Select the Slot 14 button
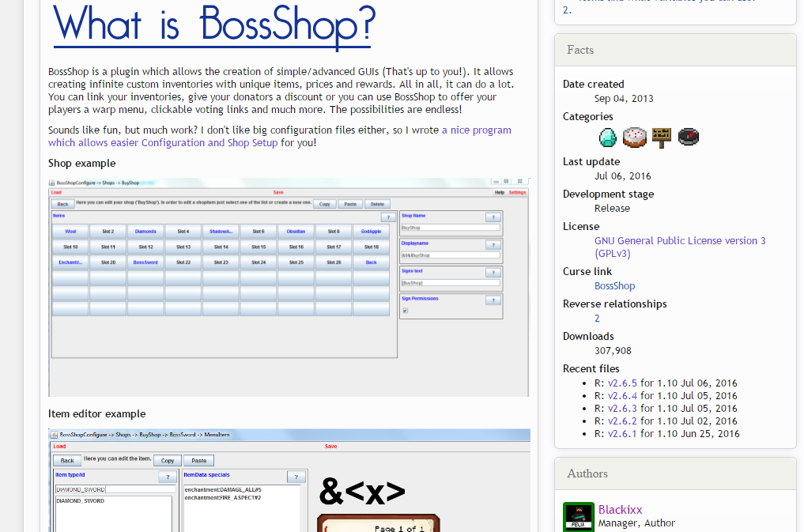The image size is (804, 532). pos(221,247)
